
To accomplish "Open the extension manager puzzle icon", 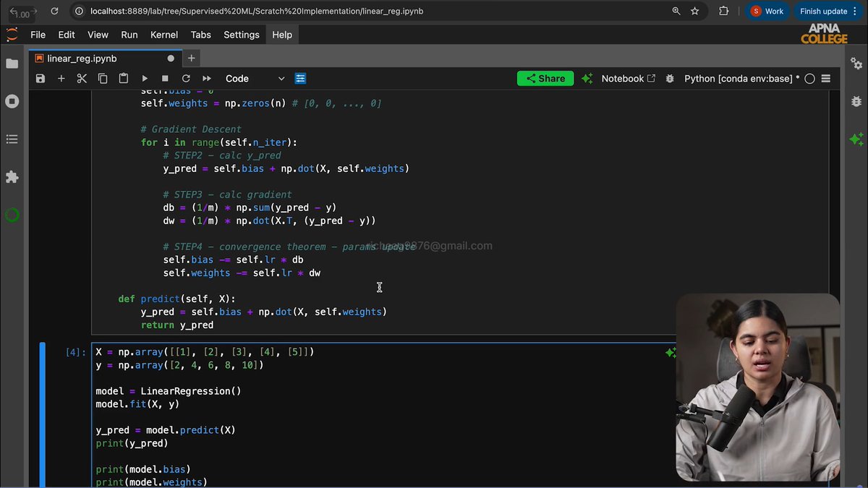I will point(12,177).
